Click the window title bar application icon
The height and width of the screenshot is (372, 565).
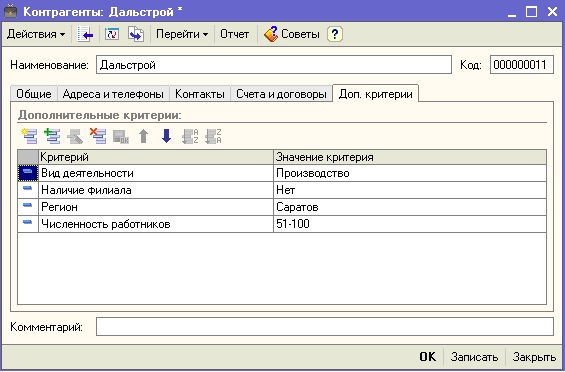pyautogui.click(x=10, y=12)
